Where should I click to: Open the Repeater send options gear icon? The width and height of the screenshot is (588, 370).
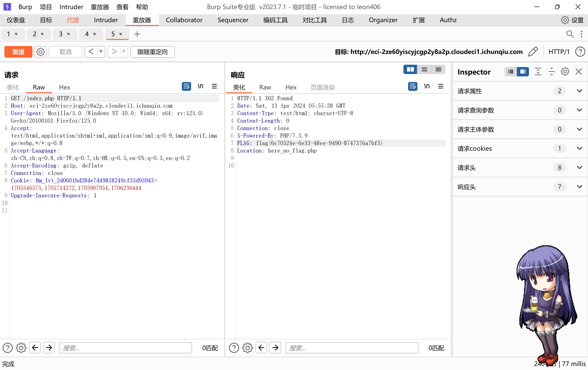click(41, 52)
